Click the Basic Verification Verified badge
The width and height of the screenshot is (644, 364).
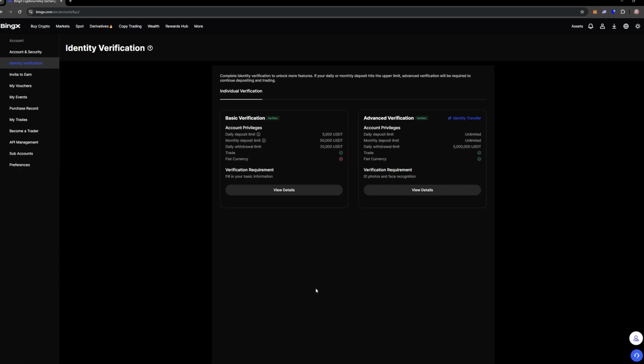[x=273, y=118]
